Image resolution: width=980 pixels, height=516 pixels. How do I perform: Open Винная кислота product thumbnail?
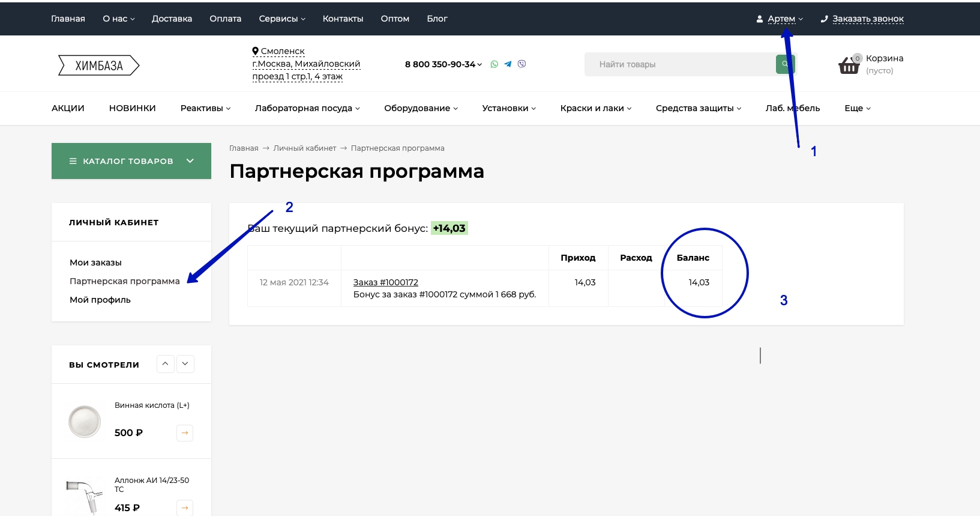tap(85, 421)
